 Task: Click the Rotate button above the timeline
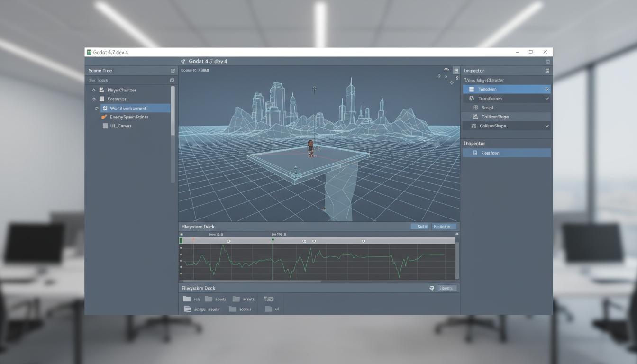click(420, 226)
